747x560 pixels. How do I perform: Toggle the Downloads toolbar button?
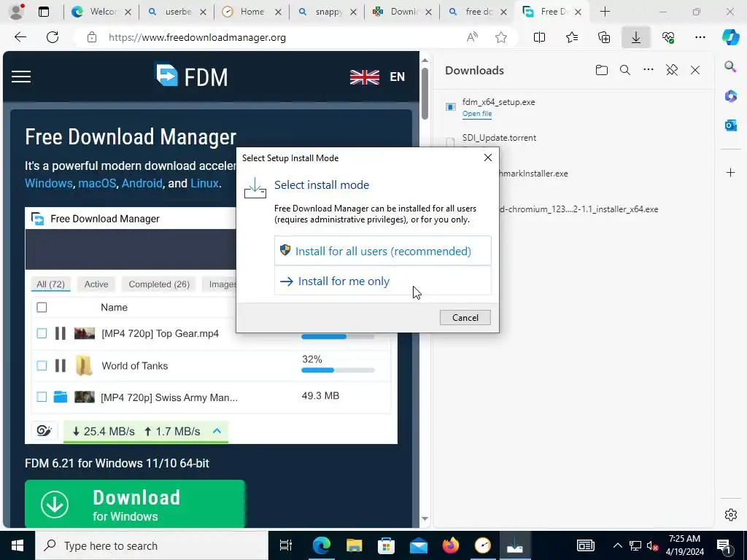pos(636,37)
